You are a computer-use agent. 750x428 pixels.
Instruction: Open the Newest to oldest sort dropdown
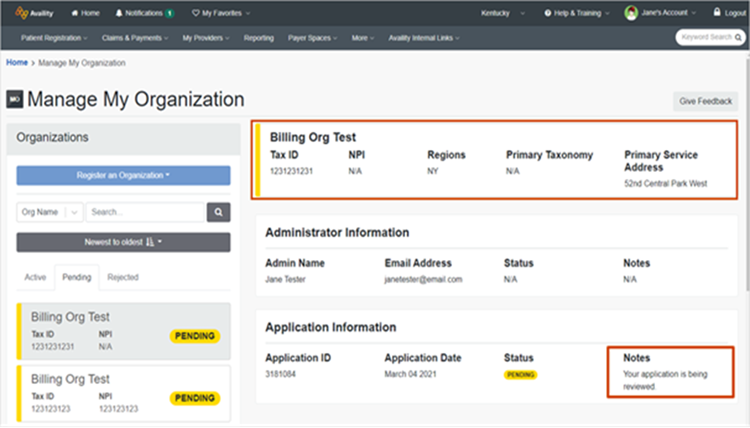[123, 242]
